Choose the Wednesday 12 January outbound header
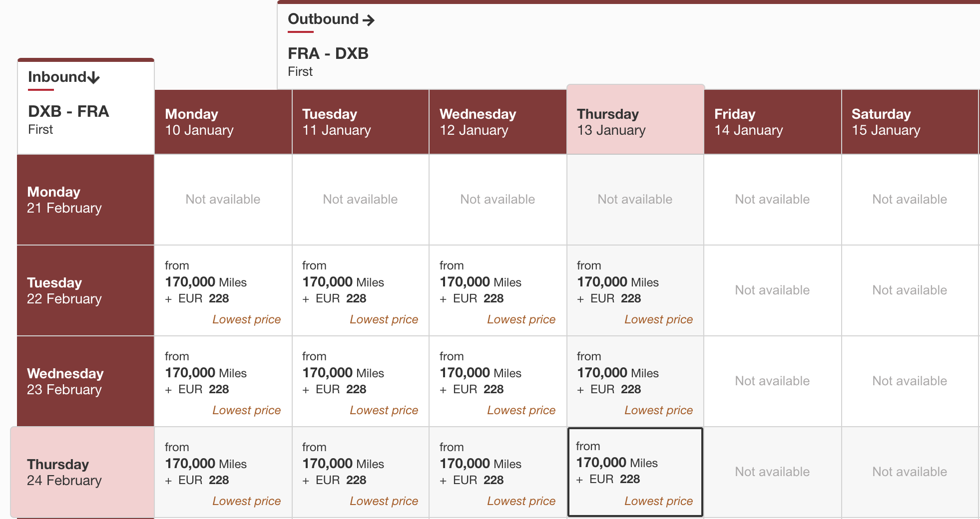This screenshot has width=980, height=519. point(497,122)
